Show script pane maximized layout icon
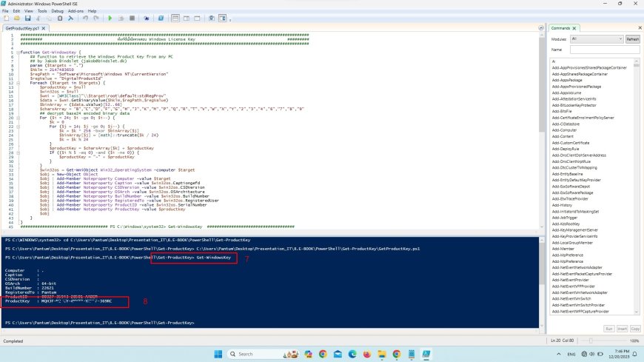This screenshot has height=362, width=644. (197, 18)
